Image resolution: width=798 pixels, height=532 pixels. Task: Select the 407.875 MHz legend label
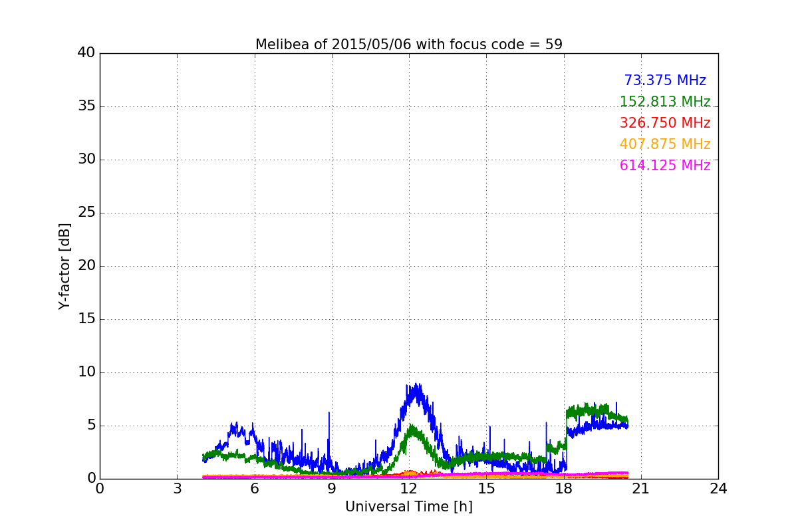pyautogui.click(x=665, y=144)
